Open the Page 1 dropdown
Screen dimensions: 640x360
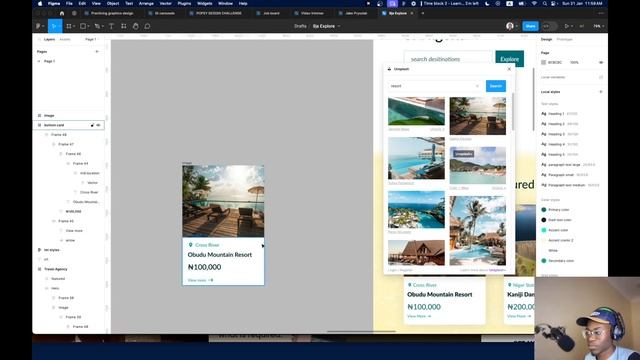click(x=91, y=40)
